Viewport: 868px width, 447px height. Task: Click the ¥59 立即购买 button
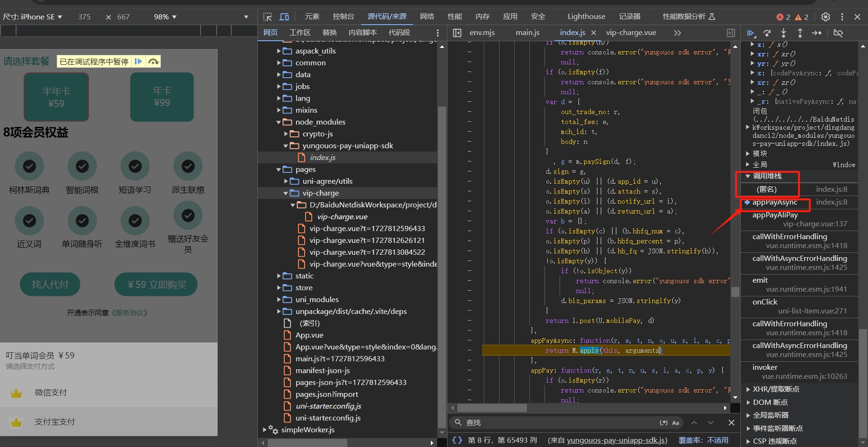[x=156, y=284]
